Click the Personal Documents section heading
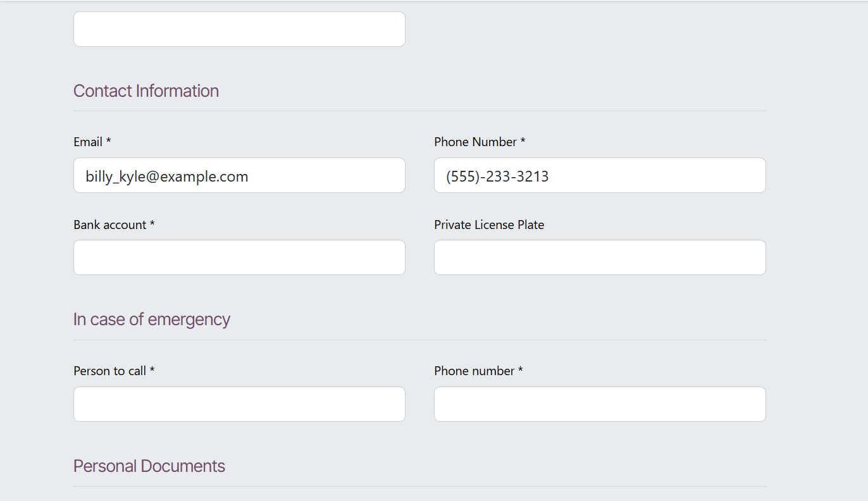Viewport: 868px width, 501px height. [149, 466]
